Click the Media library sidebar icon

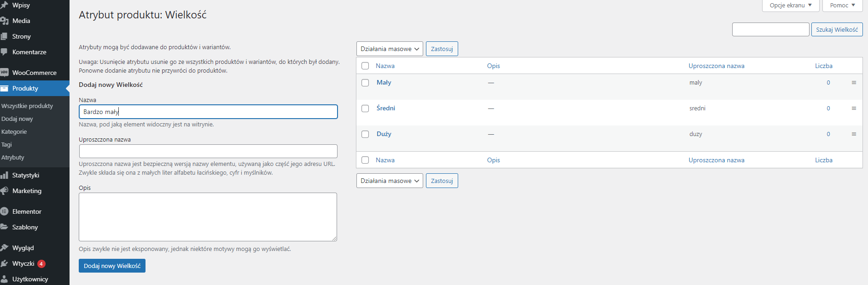click(x=5, y=21)
